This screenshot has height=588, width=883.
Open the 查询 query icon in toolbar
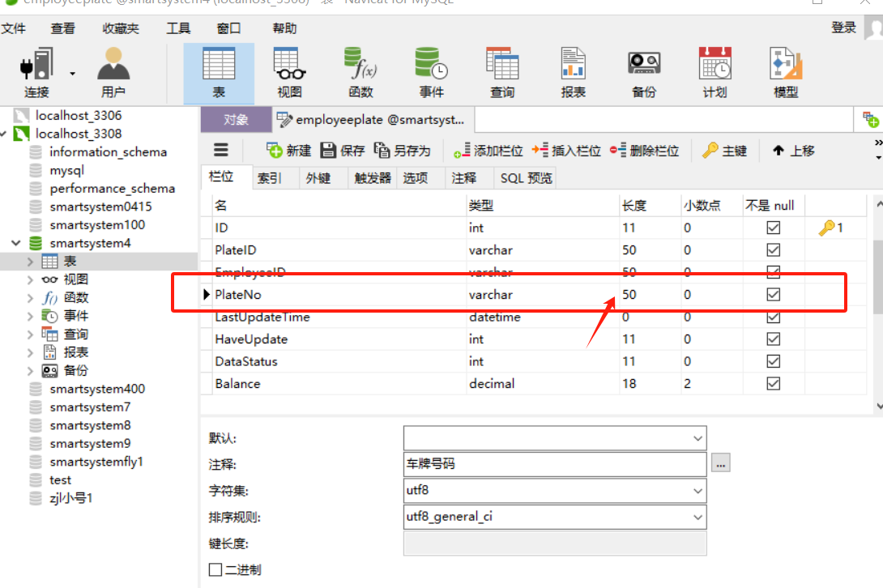click(502, 73)
